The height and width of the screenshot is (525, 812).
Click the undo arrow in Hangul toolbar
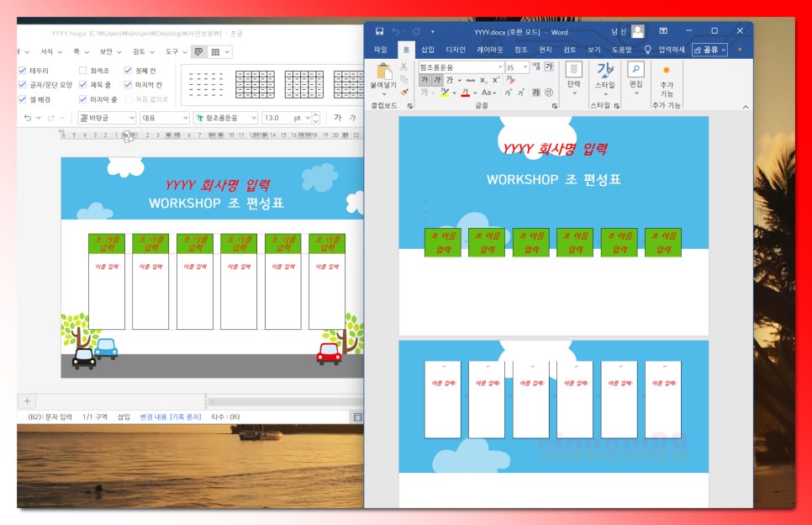pos(27,118)
